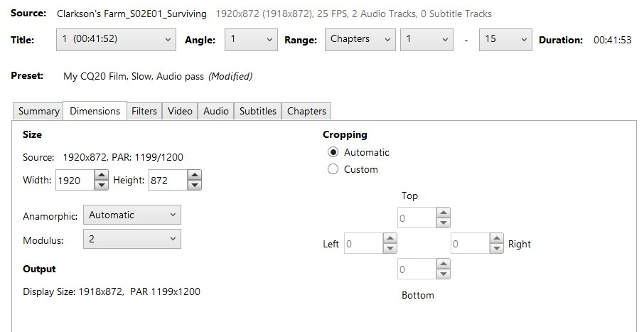Open the Subtitles tab
Viewport: 644px width, 332px height.
pos(258,112)
